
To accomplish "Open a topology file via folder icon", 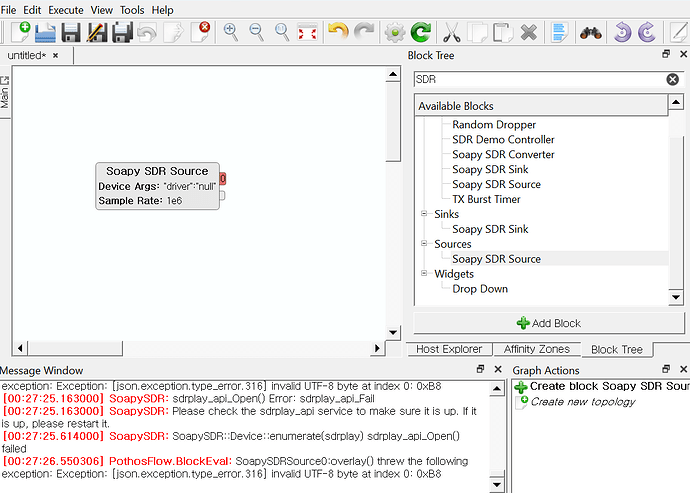I will [x=45, y=32].
